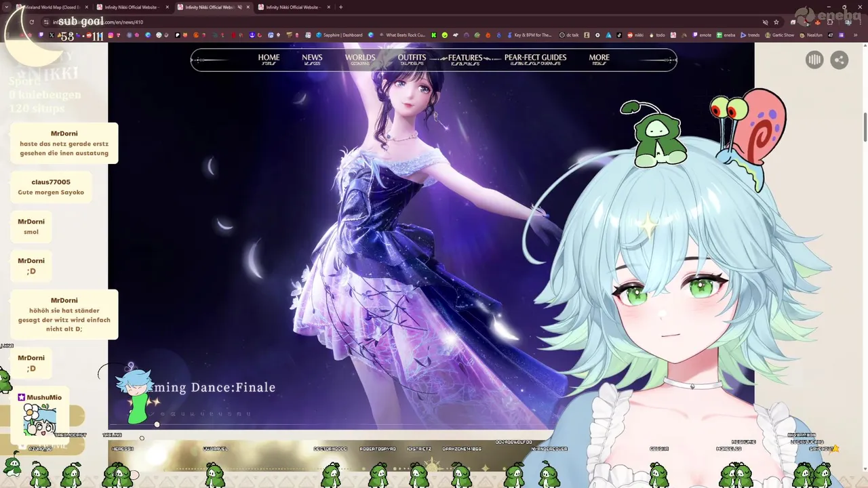
Task: Open the 47 bookmark icon
Action: 831,35
